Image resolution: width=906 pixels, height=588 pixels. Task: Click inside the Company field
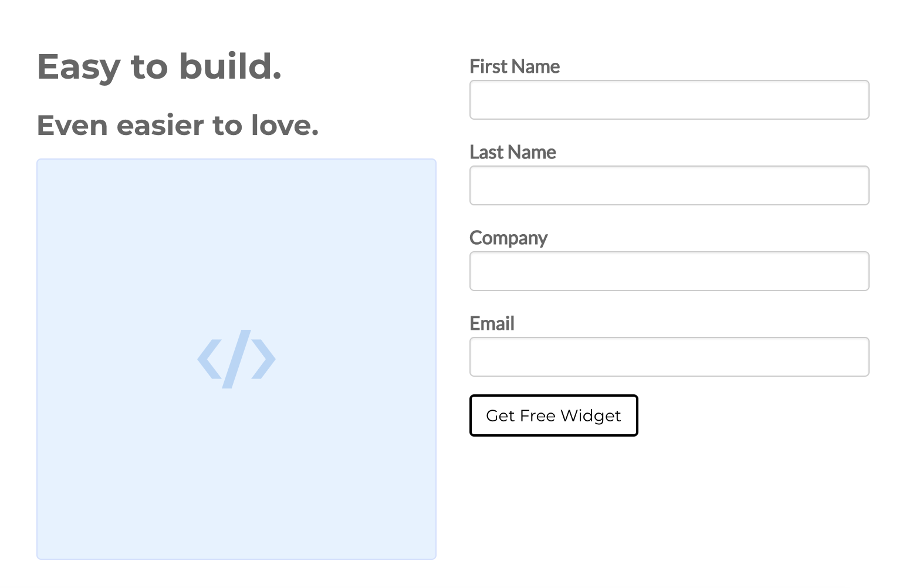point(669,271)
